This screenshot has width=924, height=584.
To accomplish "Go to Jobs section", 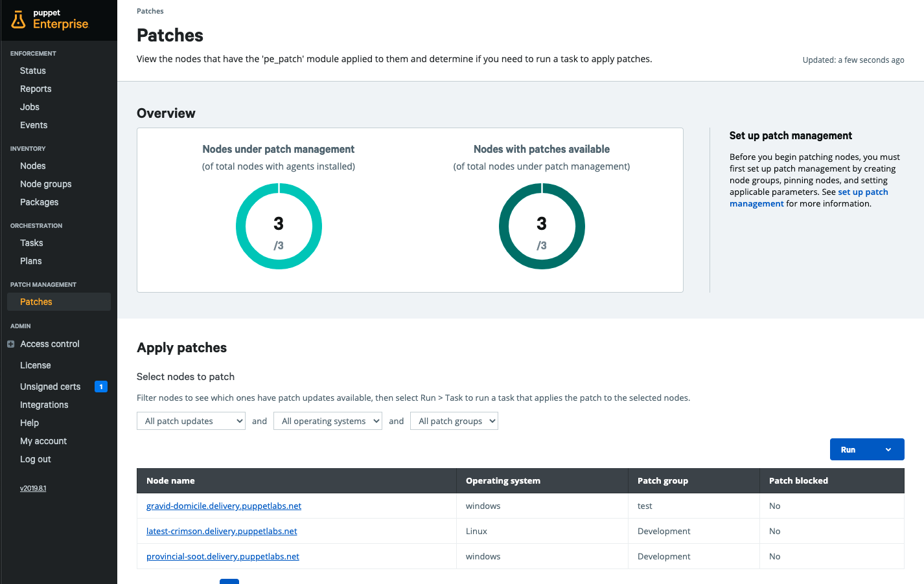I will tap(30, 107).
